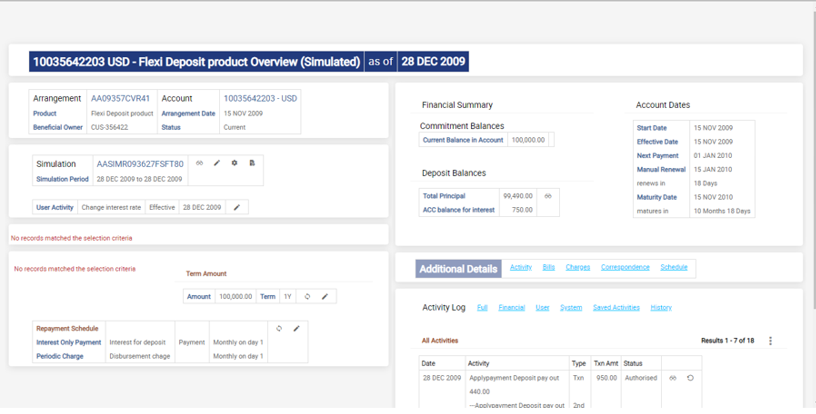
Task: Click the view (glasses) icon beside Simulation ID
Action: (199, 163)
